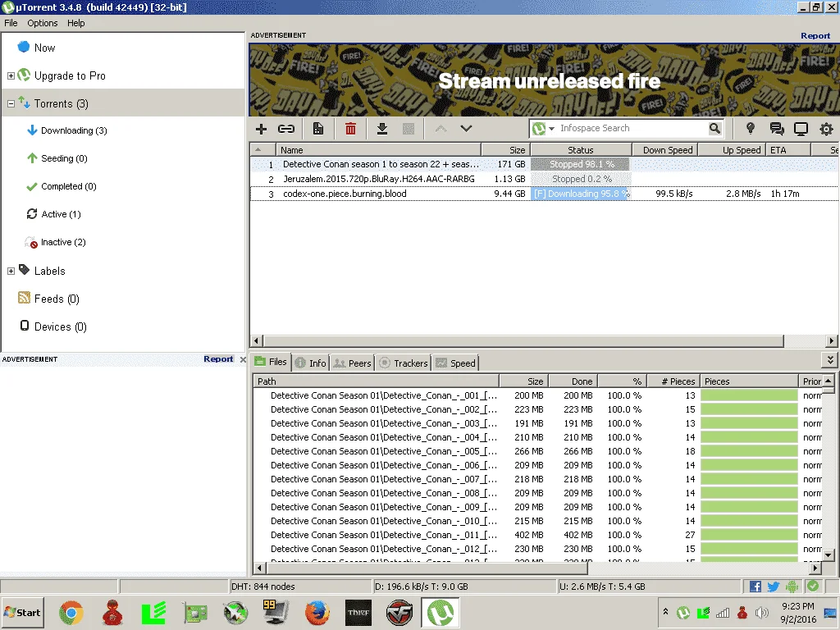Switch to the Speed tab
Screen dimensions: 840x630
point(455,363)
